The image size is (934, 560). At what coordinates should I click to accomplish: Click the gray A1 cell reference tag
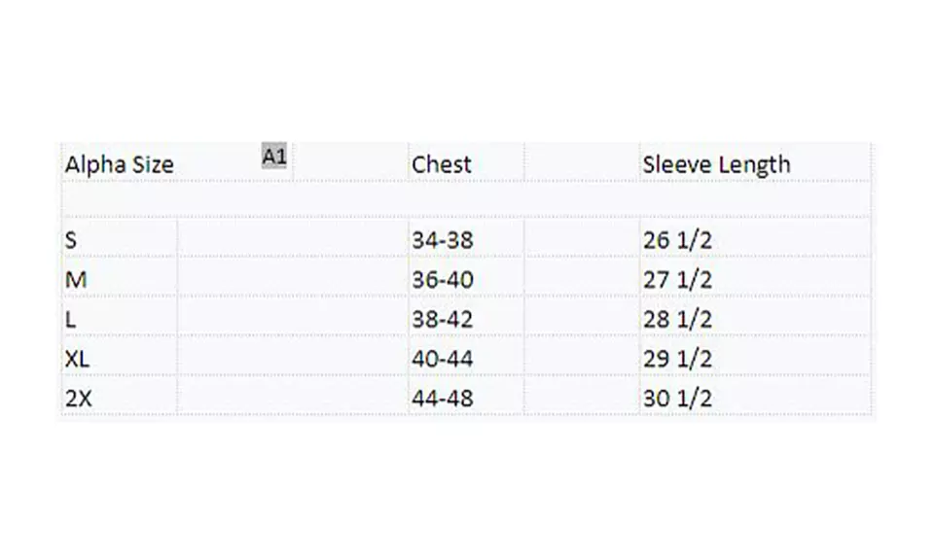[x=274, y=156]
